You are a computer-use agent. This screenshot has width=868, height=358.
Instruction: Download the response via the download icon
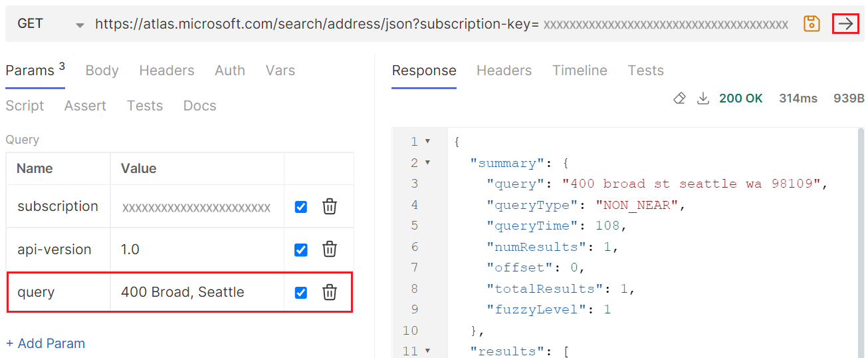[703, 98]
